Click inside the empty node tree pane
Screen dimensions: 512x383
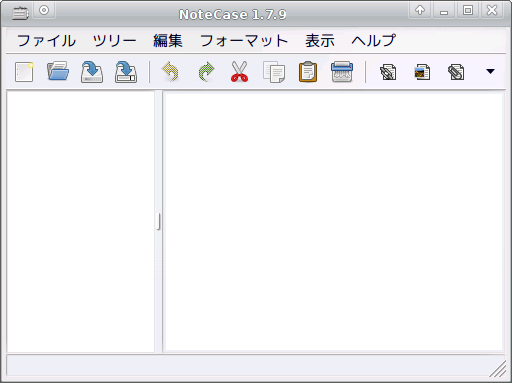pos(81,221)
